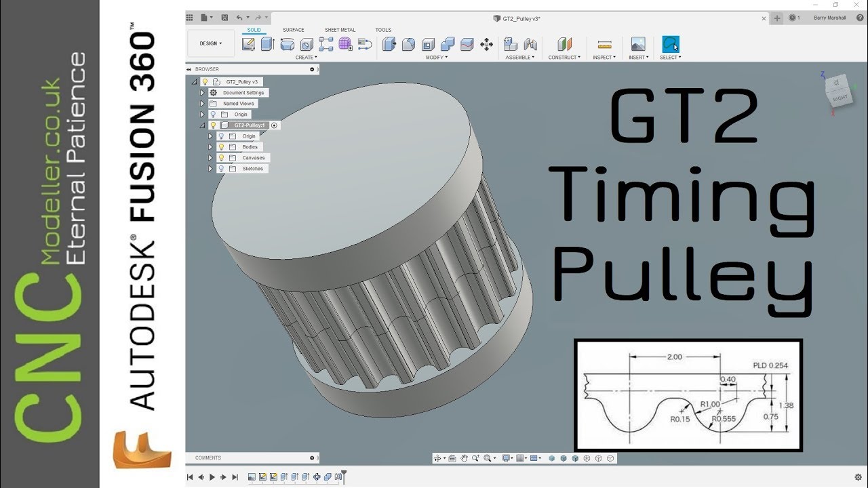Screen dimensions: 868x488
Task: Click the Orbit tool icon
Action: (x=438, y=458)
